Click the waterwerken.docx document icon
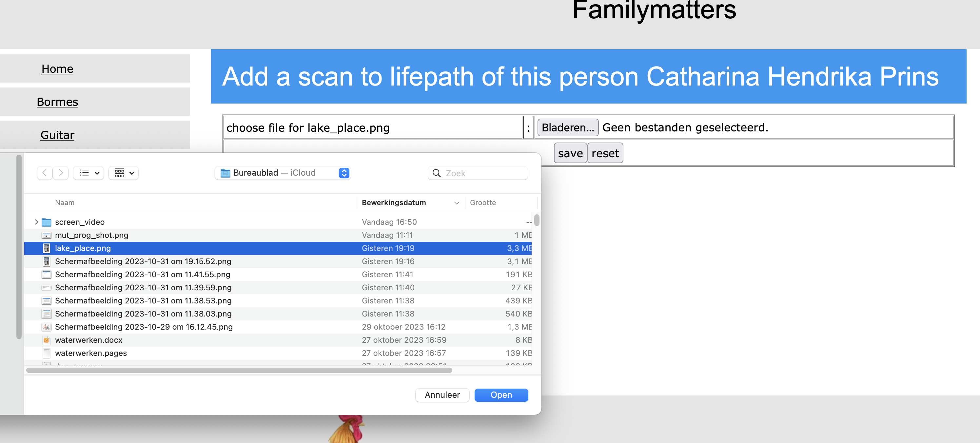Screen dimensions: 980x443 [x=47, y=340]
